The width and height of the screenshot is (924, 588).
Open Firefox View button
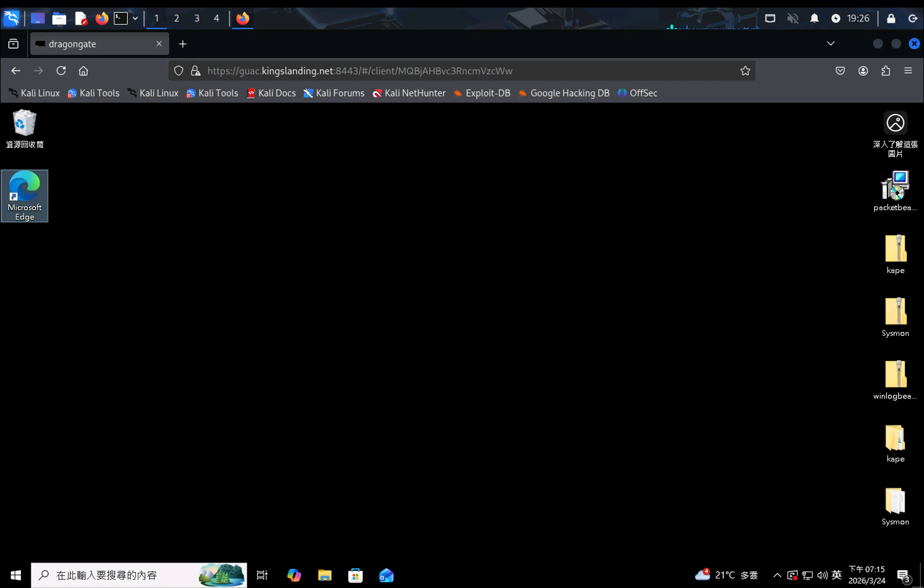(14, 44)
